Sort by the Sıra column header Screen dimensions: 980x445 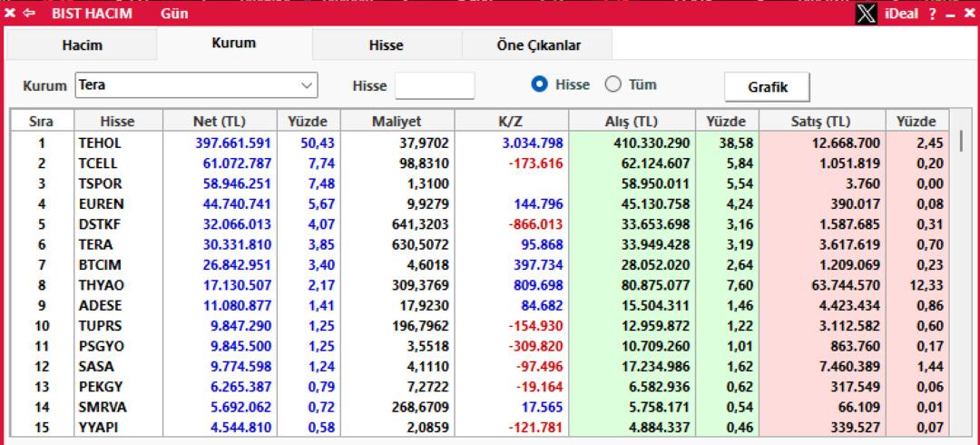[x=42, y=122]
